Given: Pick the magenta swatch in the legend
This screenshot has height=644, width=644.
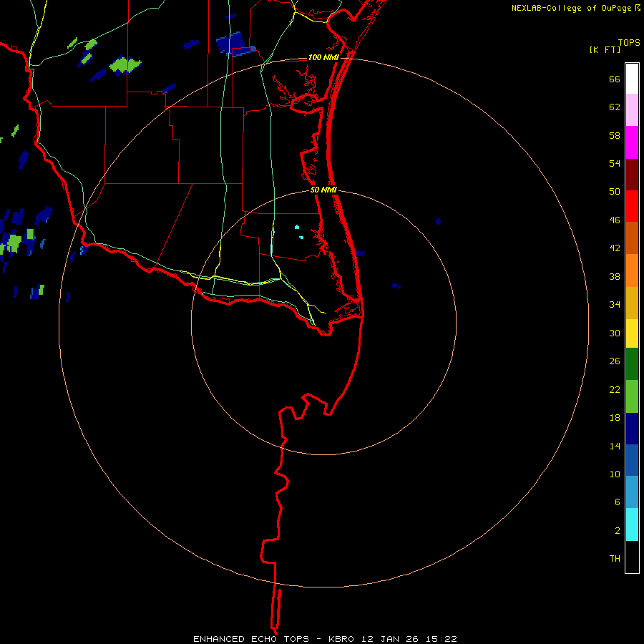Looking at the screenshot, I should click(x=632, y=142).
